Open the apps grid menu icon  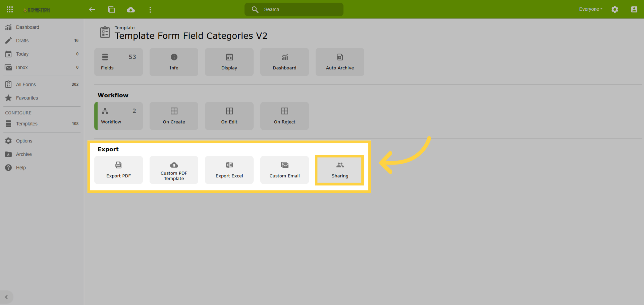pyautogui.click(x=10, y=9)
